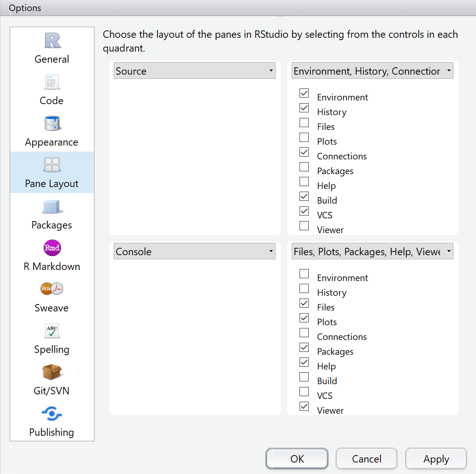Expand the Source pane dropdown
This screenshot has width=476, height=474.
pyautogui.click(x=194, y=70)
